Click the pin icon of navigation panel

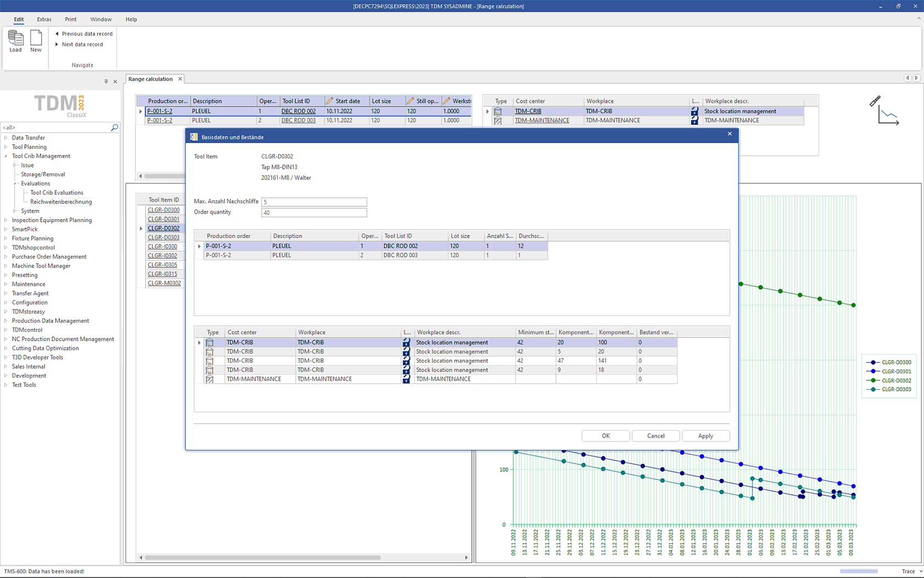[x=106, y=81]
